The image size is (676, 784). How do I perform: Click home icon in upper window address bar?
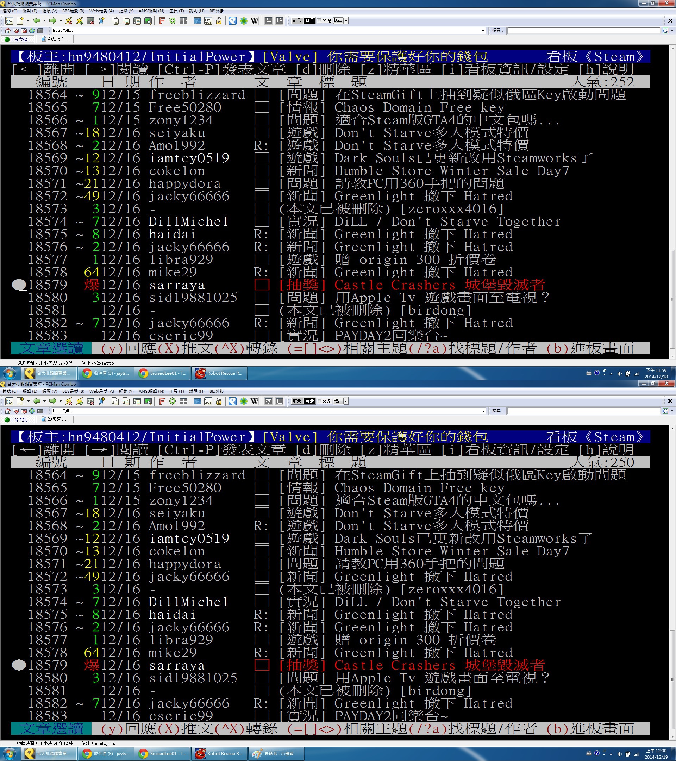(x=7, y=31)
